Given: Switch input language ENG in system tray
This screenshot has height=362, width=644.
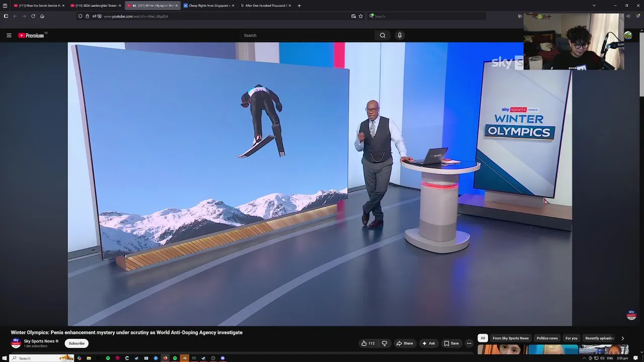Looking at the screenshot, I should click(x=610, y=358).
